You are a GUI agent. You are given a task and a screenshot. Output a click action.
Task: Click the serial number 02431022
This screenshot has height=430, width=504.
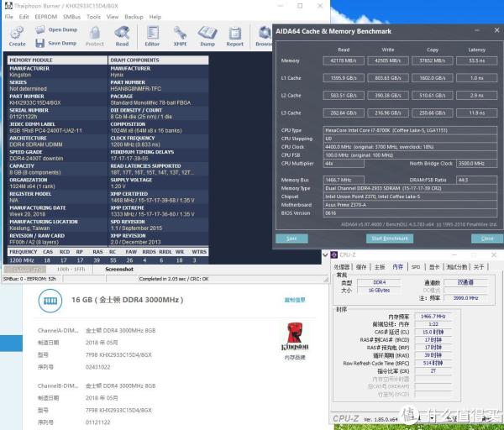click(x=97, y=367)
